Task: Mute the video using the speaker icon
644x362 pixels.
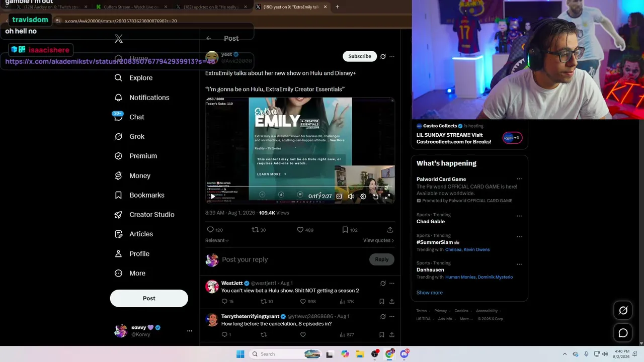Action: (351, 197)
